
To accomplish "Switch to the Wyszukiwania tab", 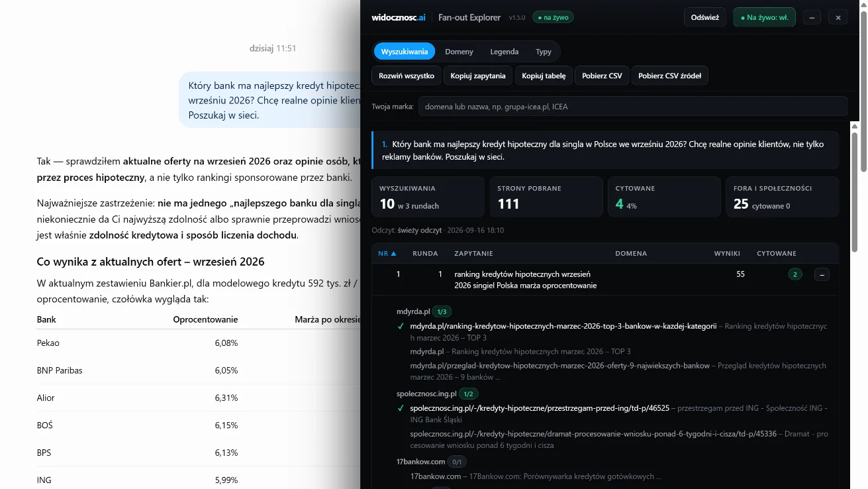I will pyautogui.click(x=405, y=52).
